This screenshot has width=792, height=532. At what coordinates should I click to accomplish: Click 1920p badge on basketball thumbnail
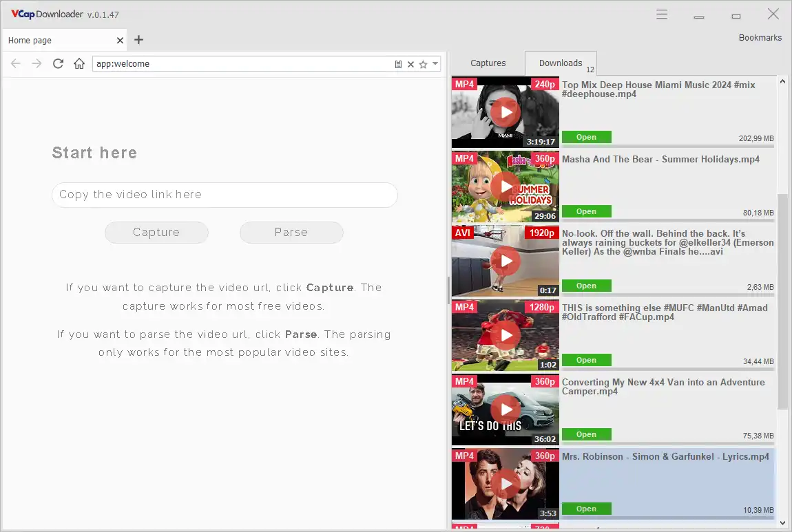[x=541, y=233]
